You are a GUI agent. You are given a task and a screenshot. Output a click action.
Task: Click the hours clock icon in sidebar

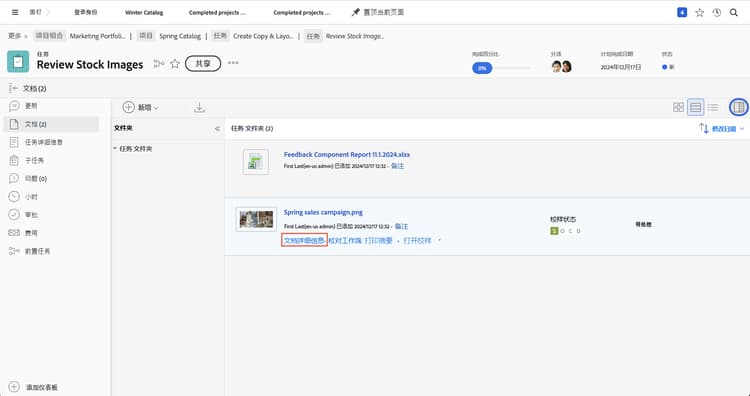pyautogui.click(x=14, y=197)
